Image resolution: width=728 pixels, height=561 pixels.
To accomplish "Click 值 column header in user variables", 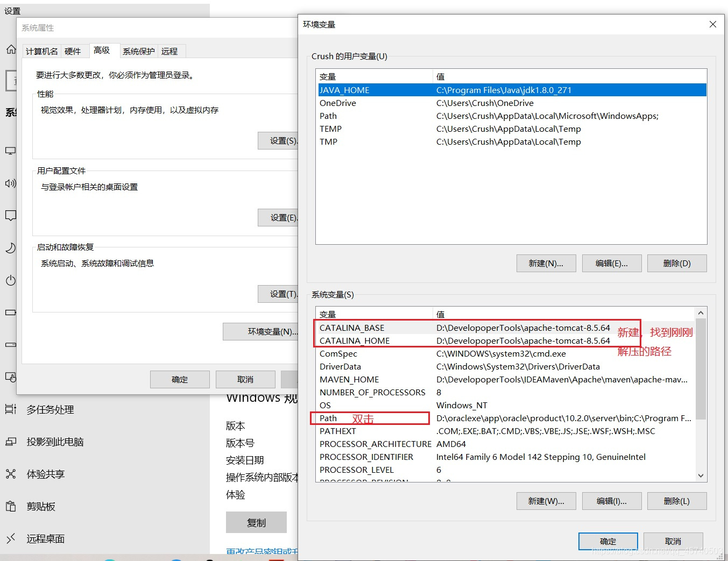I will pos(570,76).
